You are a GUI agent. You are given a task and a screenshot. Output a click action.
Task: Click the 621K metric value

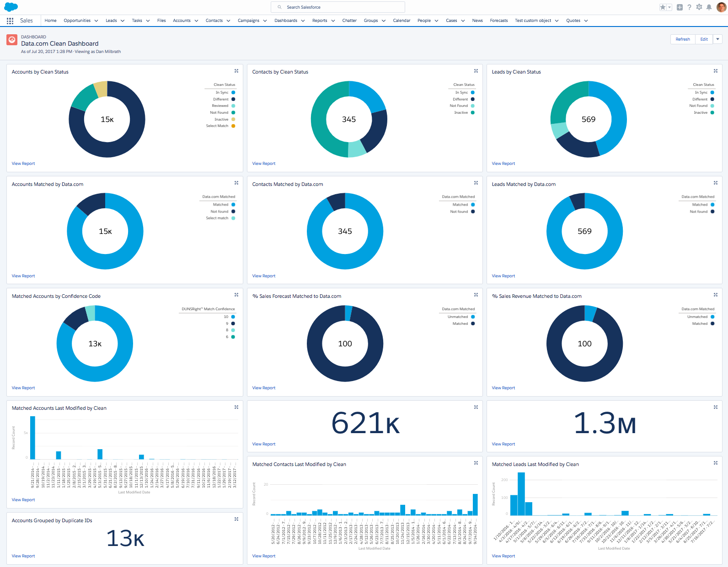coord(365,423)
